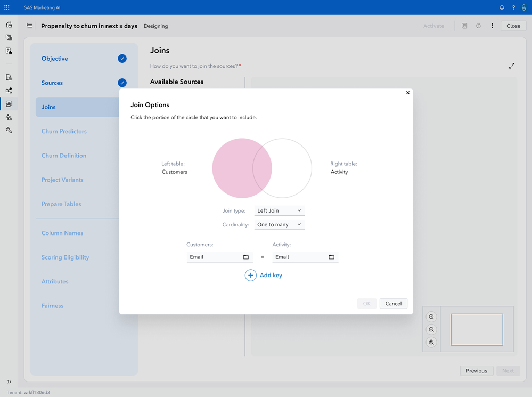Open the Home icon in the left sidebar
Viewport: 532px width, 397px height.
[x=9, y=25]
